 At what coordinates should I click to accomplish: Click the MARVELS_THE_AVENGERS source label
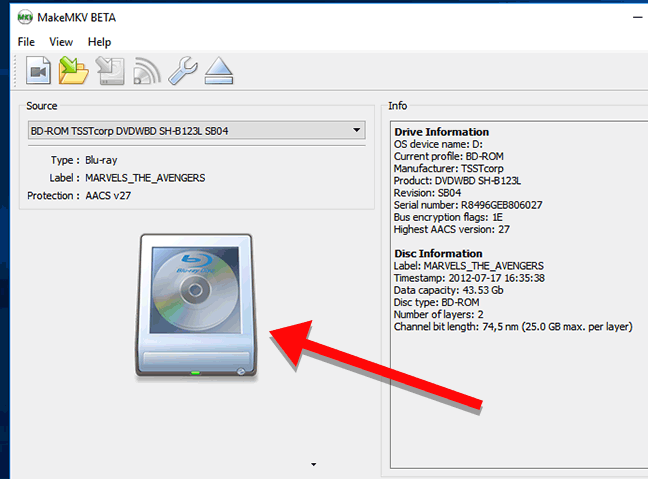tap(145, 178)
